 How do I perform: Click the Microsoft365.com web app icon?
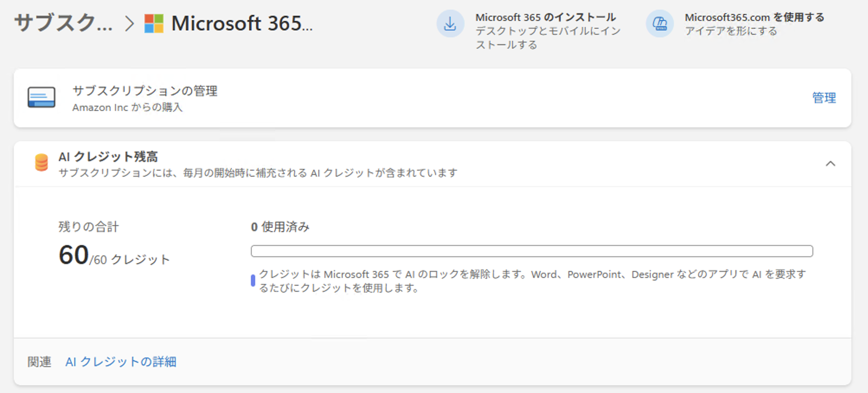(x=659, y=24)
